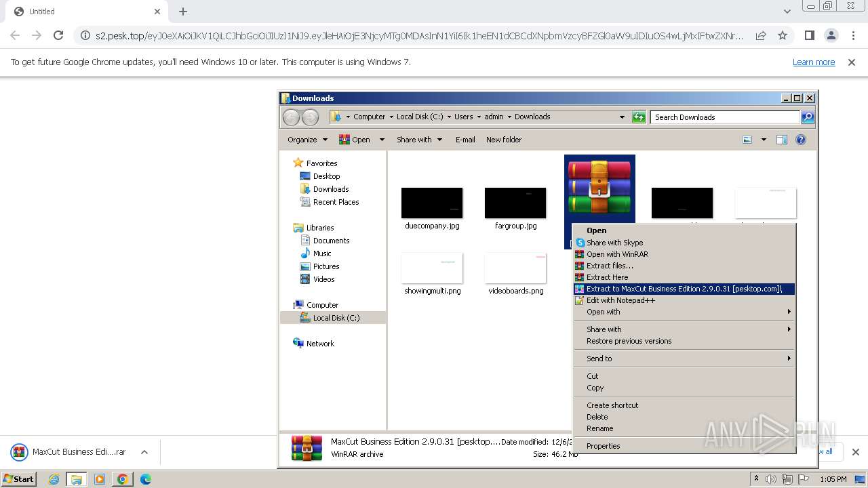This screenshot has width=868, height=488.
Task: Open the Music library
Action: pyautogui.click(x=322, y=253)
